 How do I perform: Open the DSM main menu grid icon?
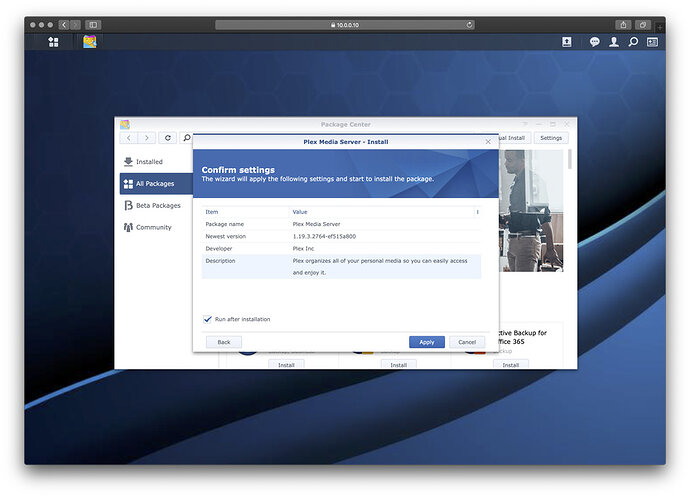tap(53, 42)
